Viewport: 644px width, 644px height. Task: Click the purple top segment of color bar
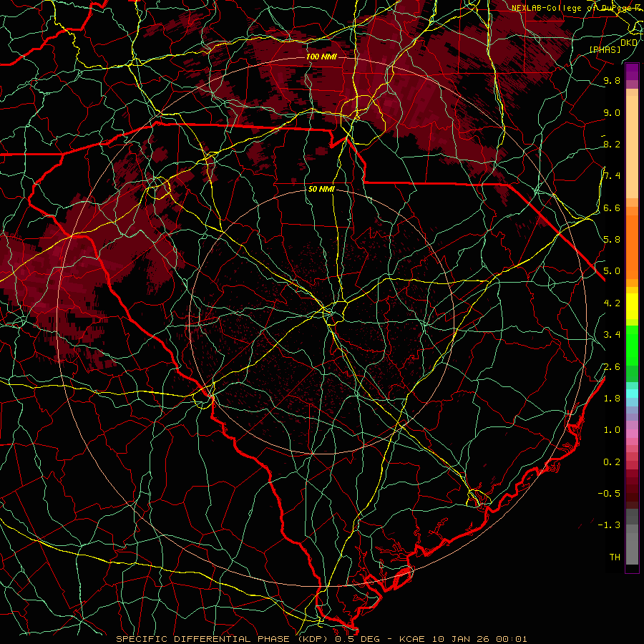click(632, 72)
